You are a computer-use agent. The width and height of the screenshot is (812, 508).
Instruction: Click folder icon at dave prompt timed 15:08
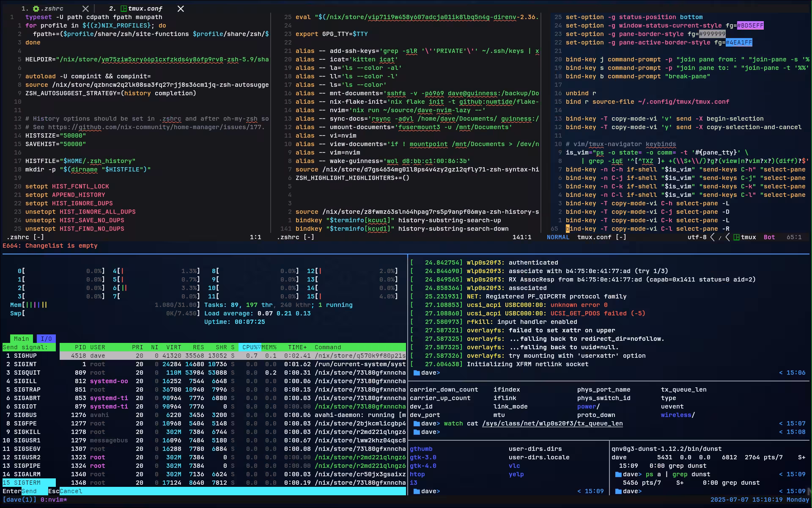(417, 432)
